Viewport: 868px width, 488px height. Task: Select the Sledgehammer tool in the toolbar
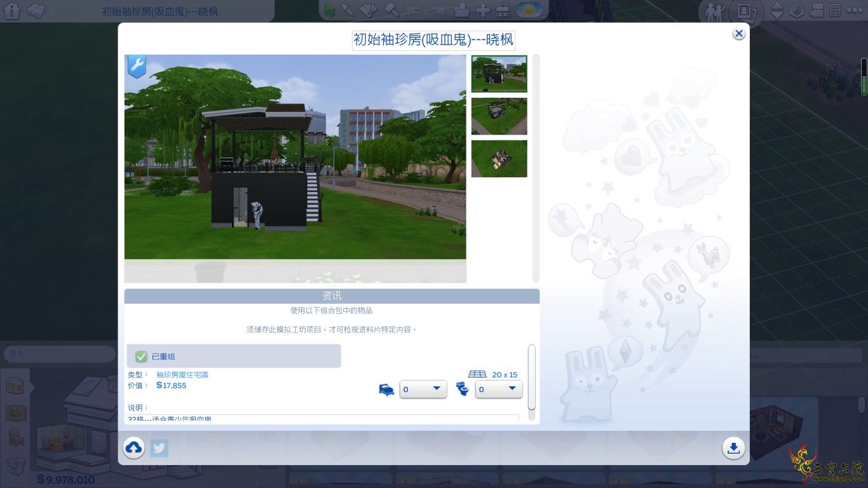391,10
